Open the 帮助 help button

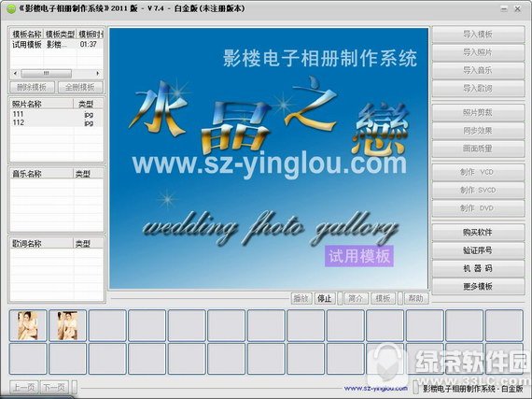[415, 298]
